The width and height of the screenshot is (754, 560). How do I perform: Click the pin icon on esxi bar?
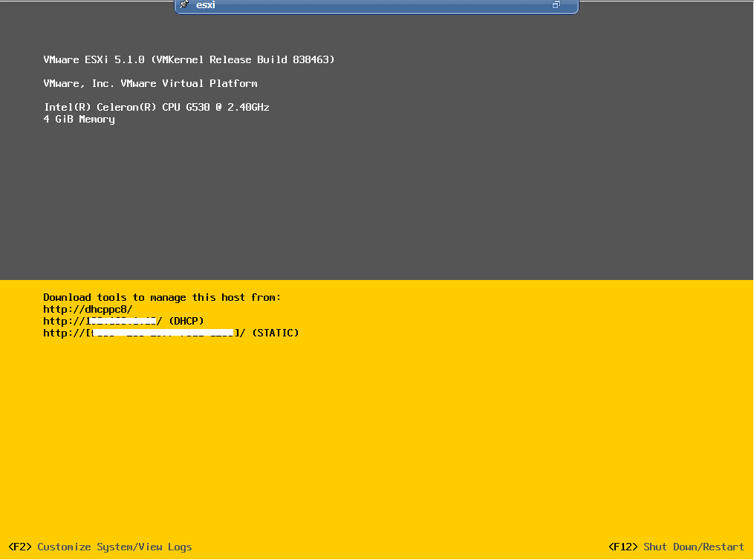coord(184,4)
